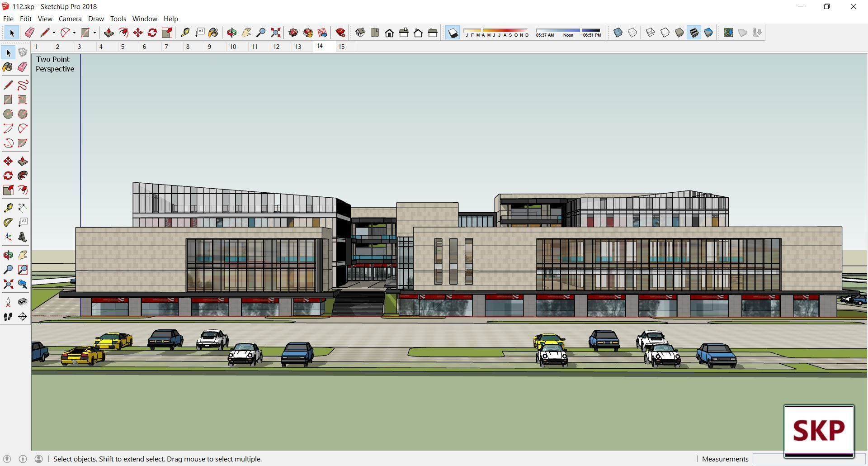Expand the Line tool dropdown arrow

tap(54, 33)
